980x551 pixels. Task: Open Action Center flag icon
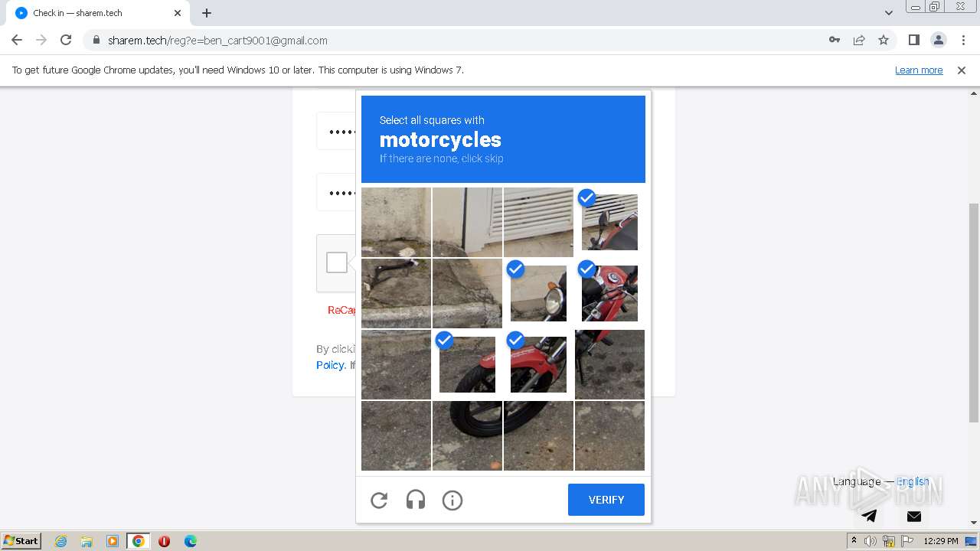click(907, 541)
